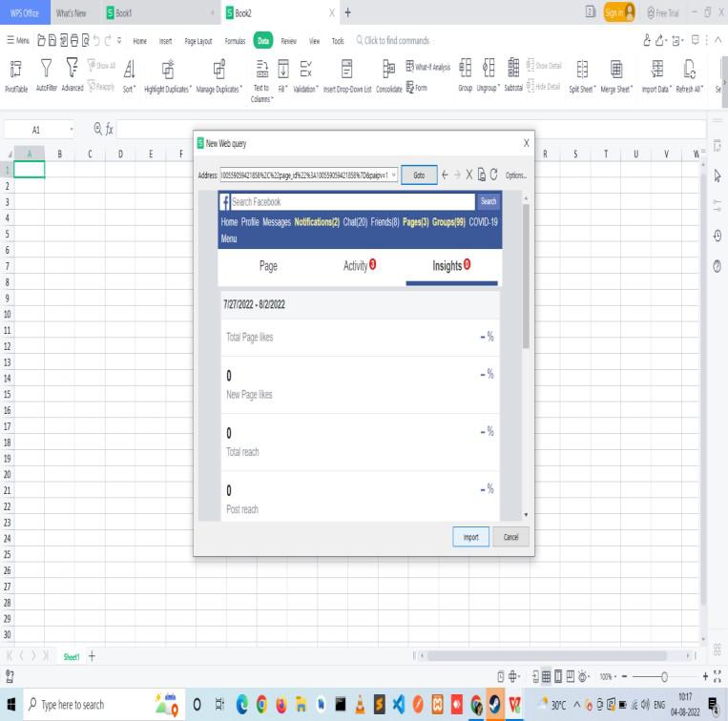Click the Sign in button

(x=619, y=12)
